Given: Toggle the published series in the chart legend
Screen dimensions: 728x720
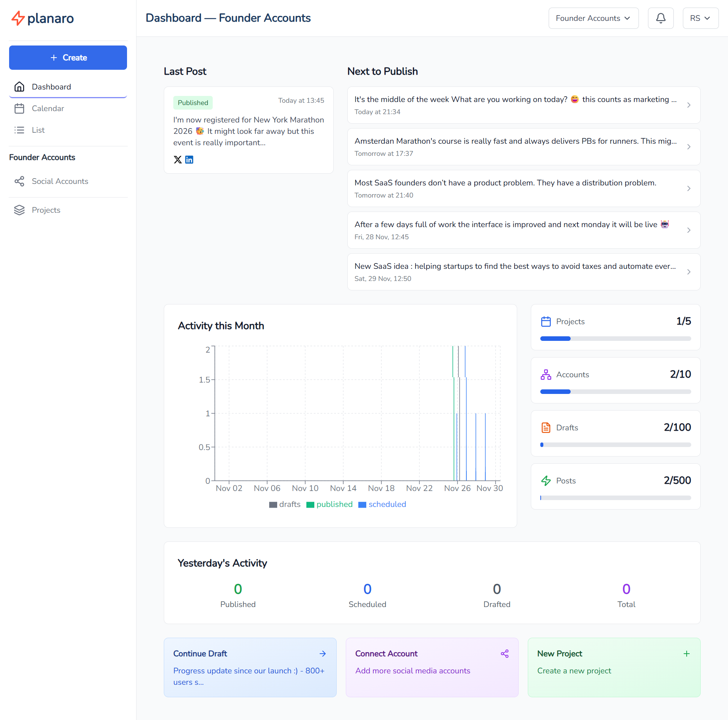Looking at the screenshot, I should [329, 504].
